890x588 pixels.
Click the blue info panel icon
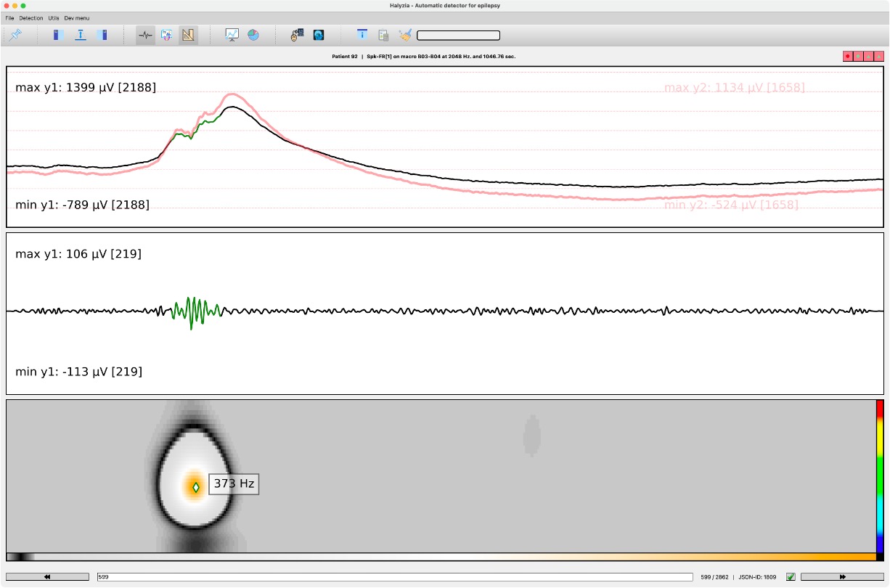pyautogui.click(x=362, y=35)
